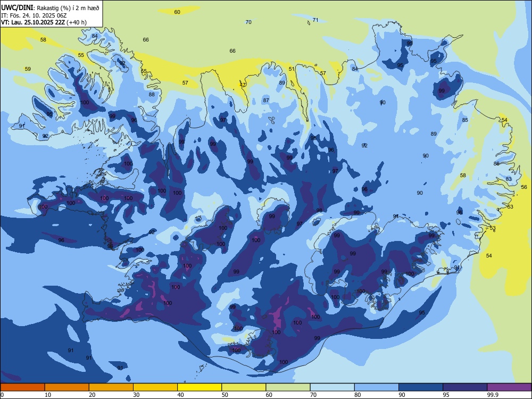The height and width of the screenshot is (399, 532).
Task: Click the humidity value '59' in the far west
Action: [28, 69]
